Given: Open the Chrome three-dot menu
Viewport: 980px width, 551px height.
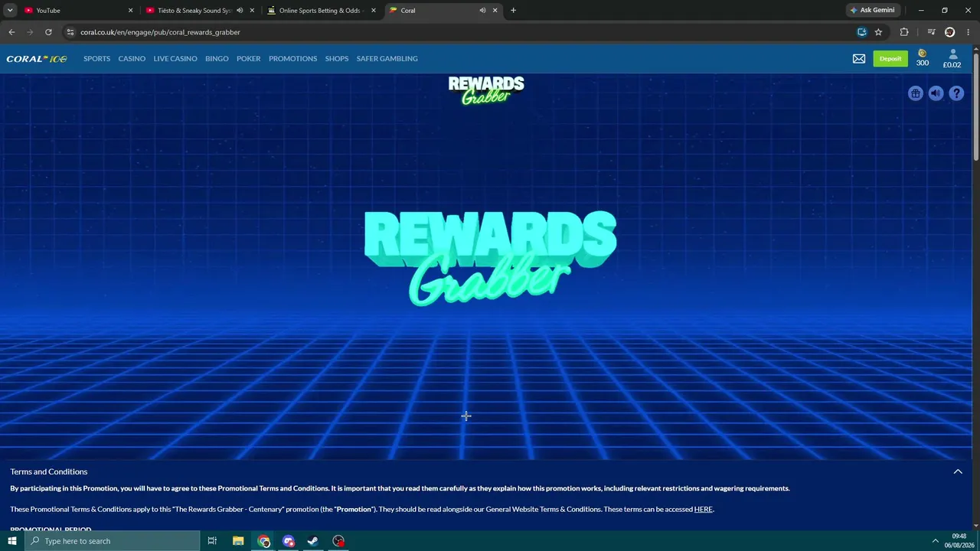Looking at the screenshot, I should [x=968, y=32].
